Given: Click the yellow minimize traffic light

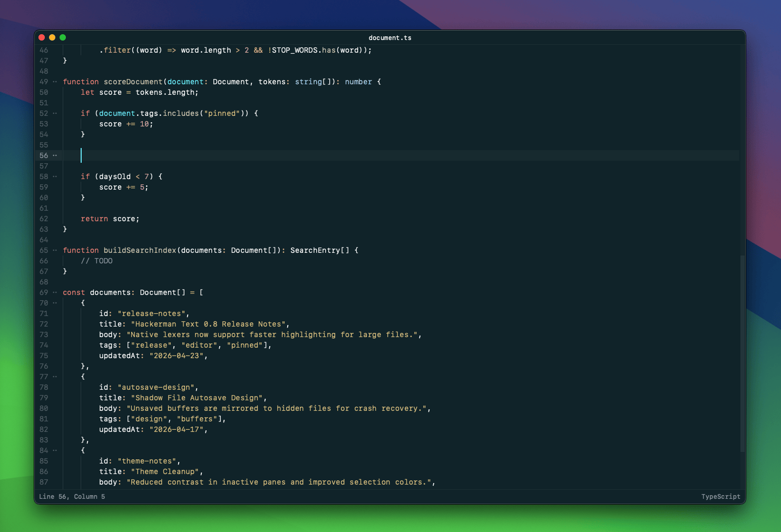Looking at the screenshot, I should 52,37.
